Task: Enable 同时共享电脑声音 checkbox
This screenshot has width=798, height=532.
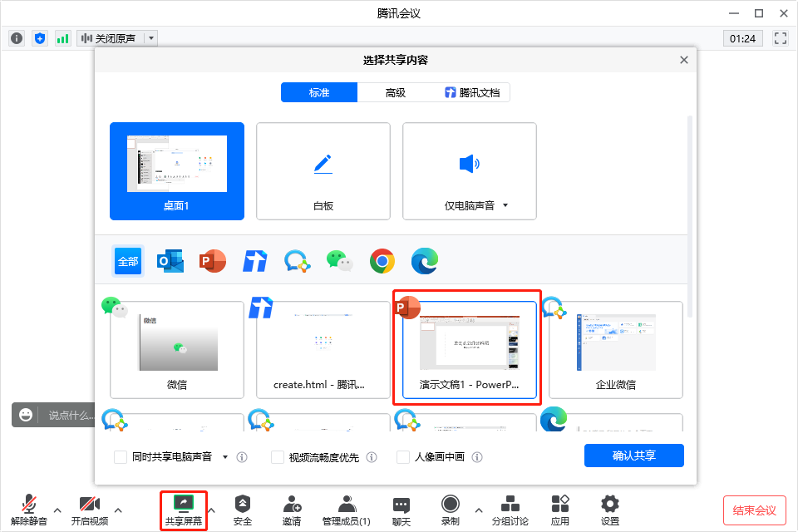Action: click(121, 457)
